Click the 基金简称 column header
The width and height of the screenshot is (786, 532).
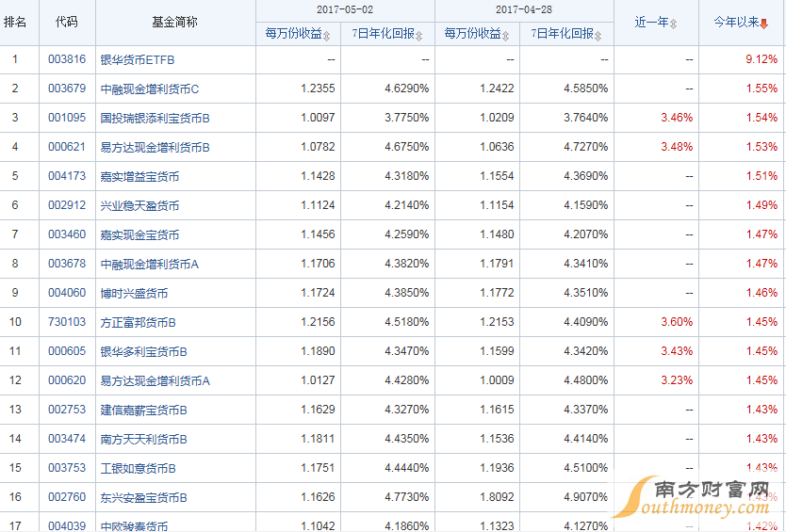175,22
